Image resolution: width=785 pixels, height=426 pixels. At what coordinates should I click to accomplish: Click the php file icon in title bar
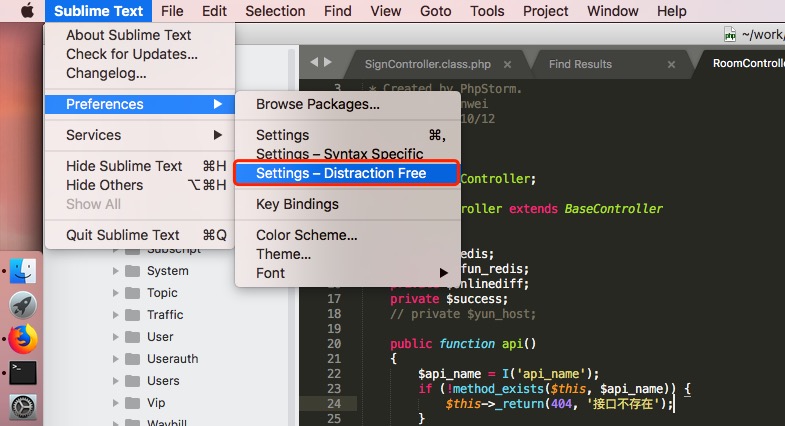[x=730, y=34]
